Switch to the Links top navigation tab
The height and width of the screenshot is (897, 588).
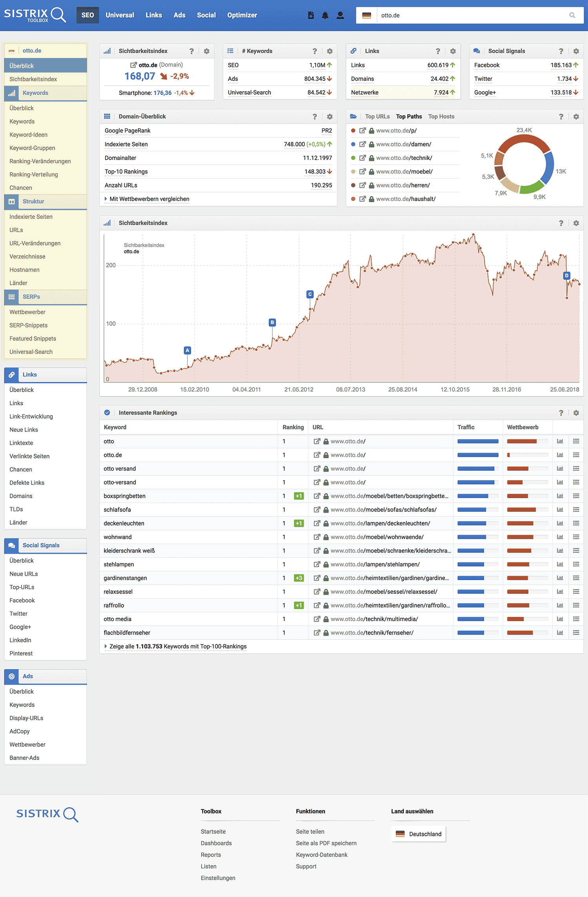click(x=154, y=15)
